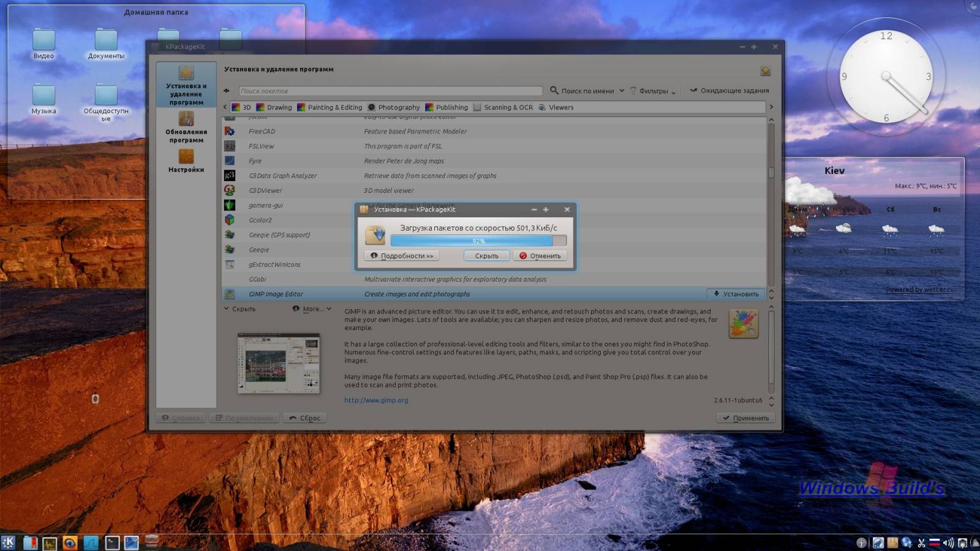Click Установить for GIMP Image Editor
Viewport: 980px width, 551px height.
click(x=736, y=294)
